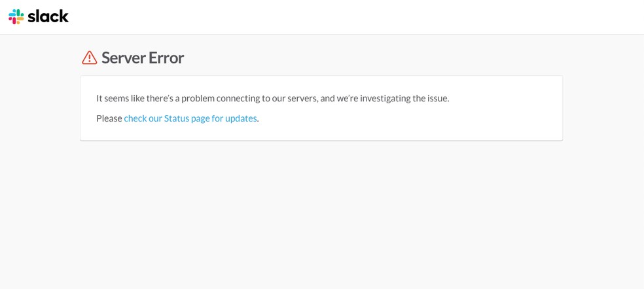The image size is (644, 289).
Task: Click "It seems" at the message start
Action: point(112,98)
